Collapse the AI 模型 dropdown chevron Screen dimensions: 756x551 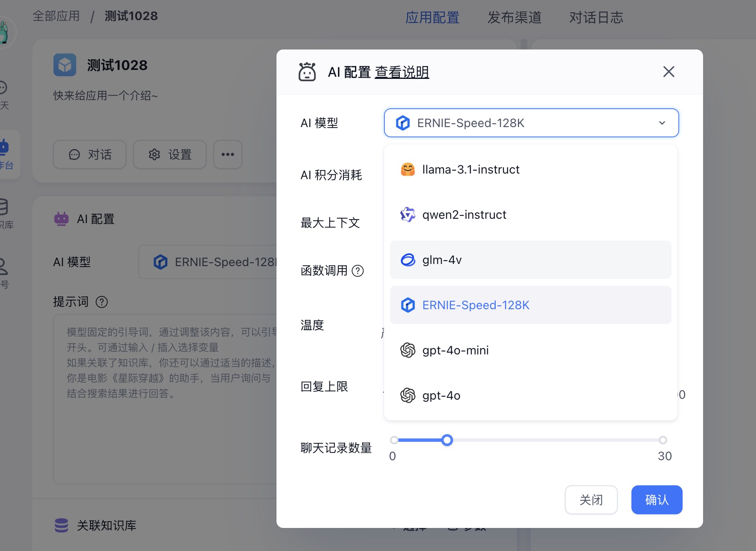662,123
